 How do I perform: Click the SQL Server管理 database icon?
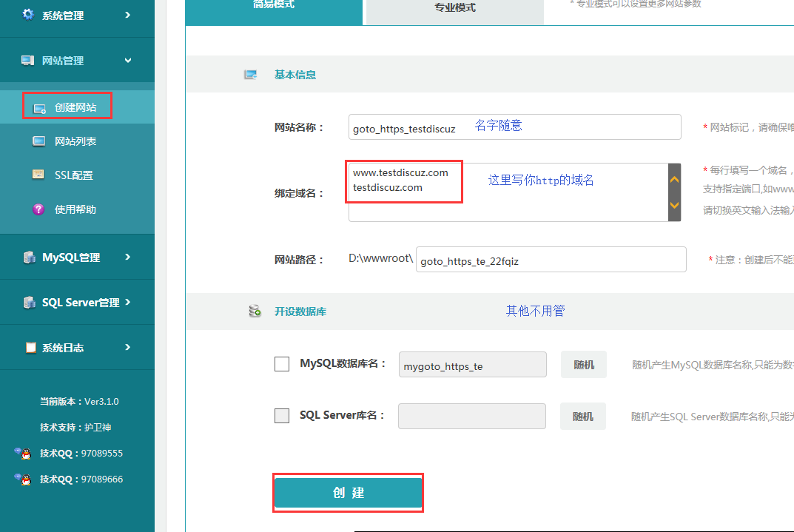point(29,303)
